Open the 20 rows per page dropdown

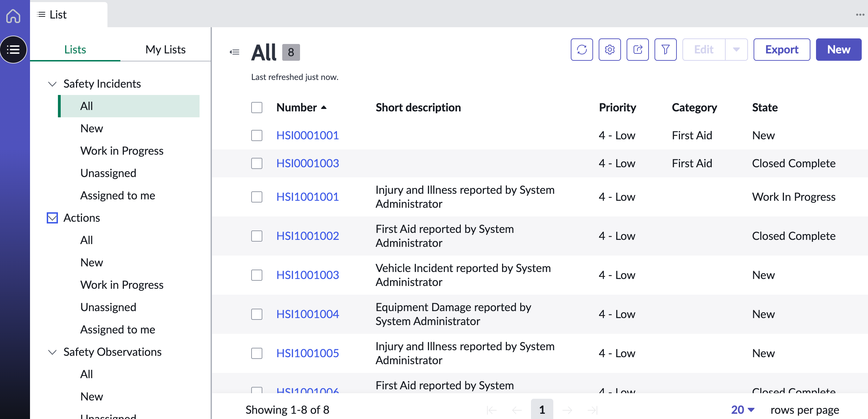tap(743, 410)
